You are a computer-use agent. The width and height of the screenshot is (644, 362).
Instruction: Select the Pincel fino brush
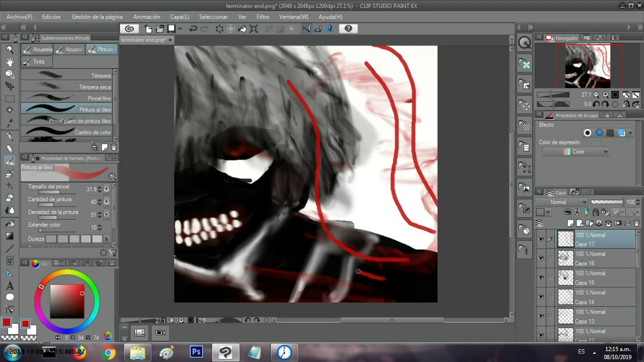66,98
